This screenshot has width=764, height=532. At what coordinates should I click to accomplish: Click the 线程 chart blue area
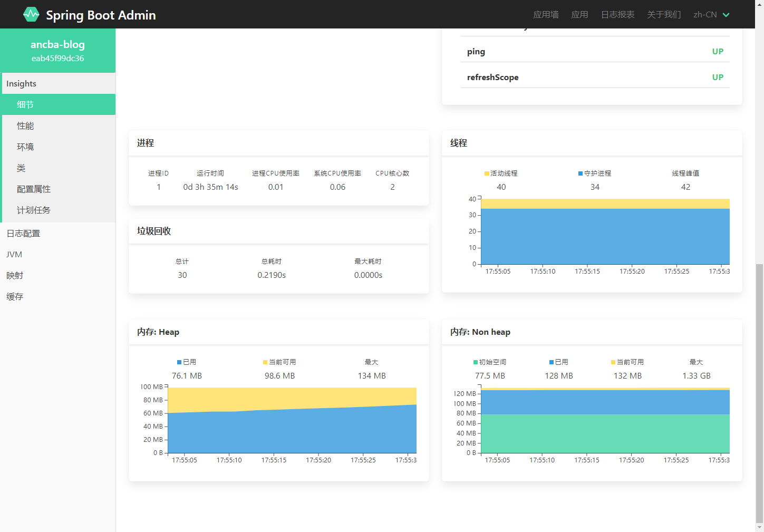tap(605, 237)
